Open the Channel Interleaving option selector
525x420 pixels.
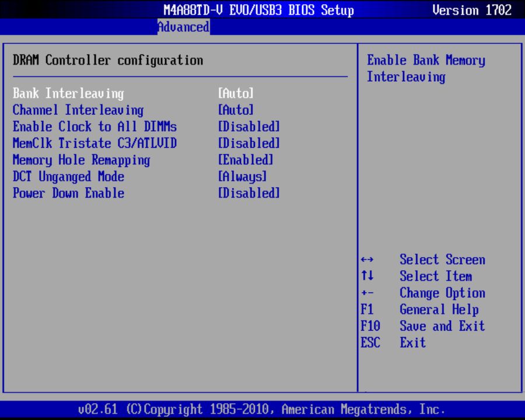(236, 110)
